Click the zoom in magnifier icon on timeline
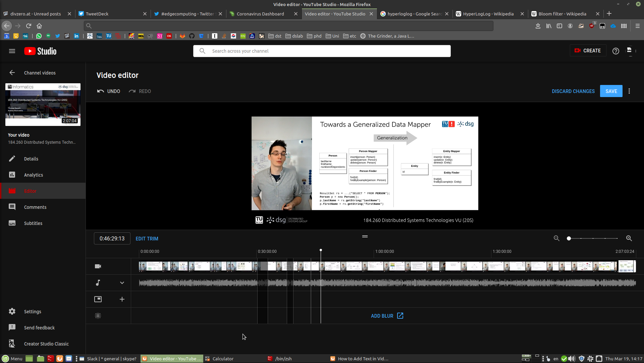The width and height of the screenshot is (644, 363). tap(629, 238)
